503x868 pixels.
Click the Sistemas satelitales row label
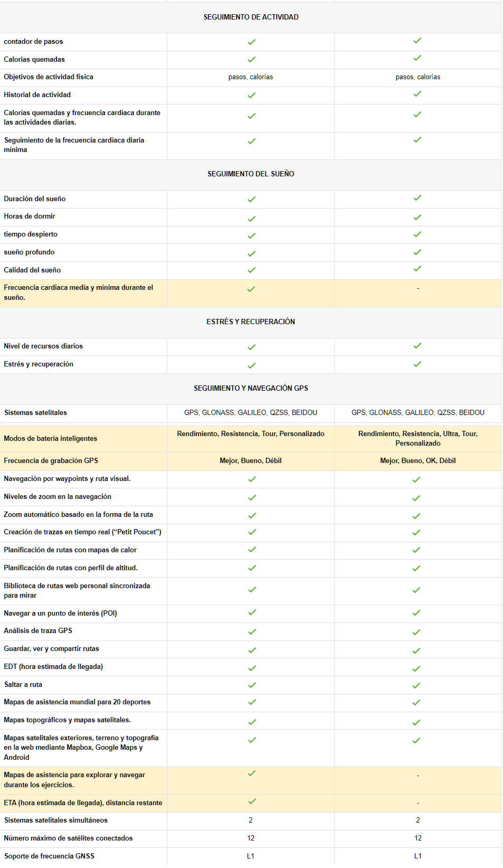[35, 412]
